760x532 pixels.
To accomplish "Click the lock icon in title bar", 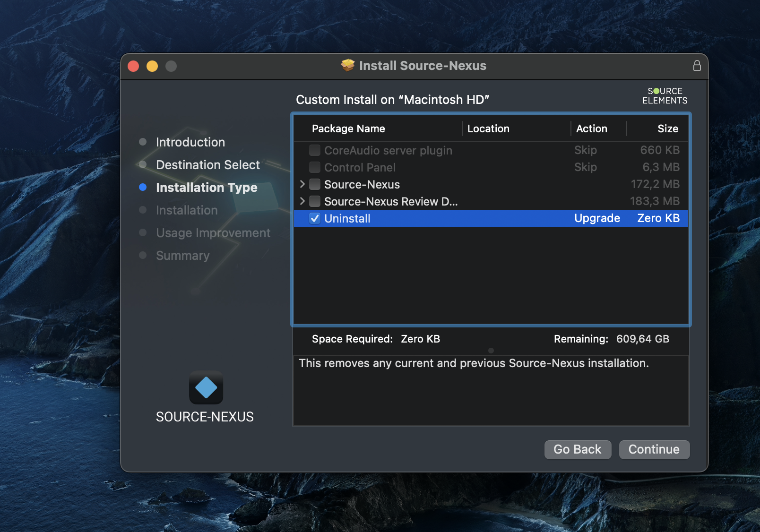I will tap(697, 66).
